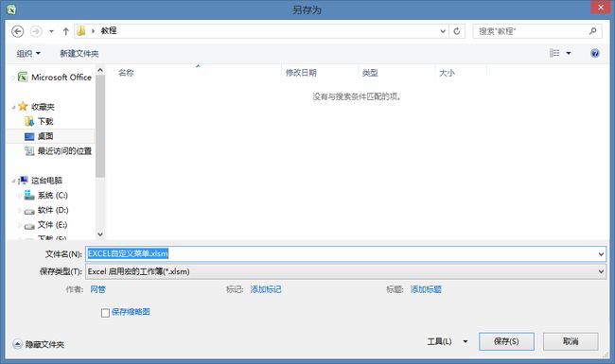Select Microsoft Office in navigation tree
Screen dimensions: 615x364
click(55, 78)
